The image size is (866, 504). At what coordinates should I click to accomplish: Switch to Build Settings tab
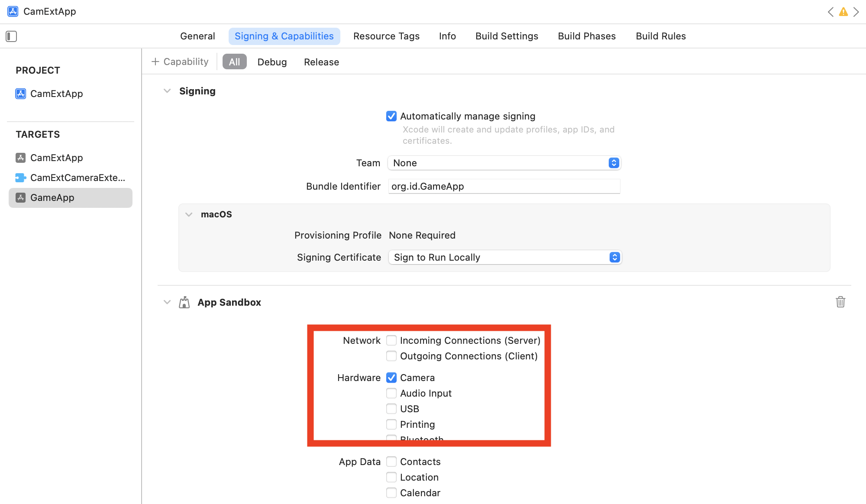click(x=507, y=36)
